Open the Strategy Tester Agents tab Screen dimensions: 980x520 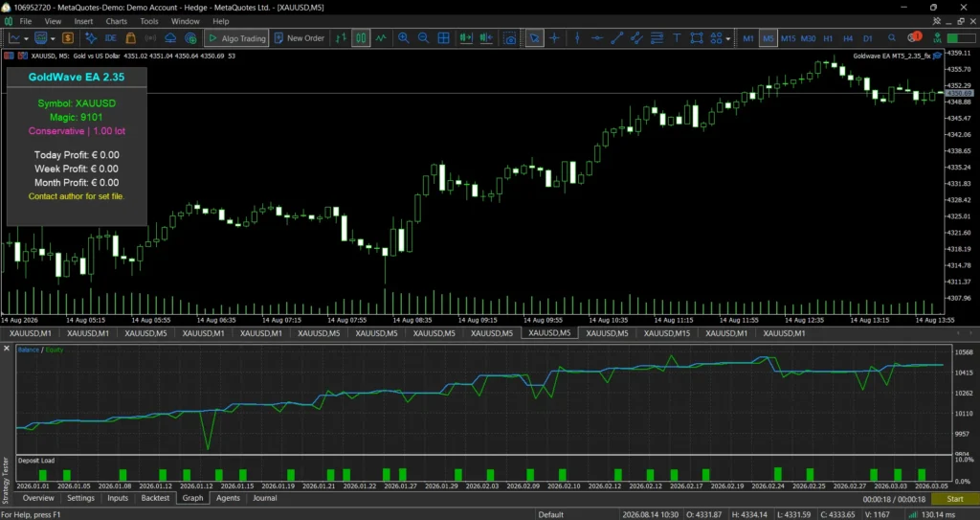pyautogui.click(x=228, y=498)
